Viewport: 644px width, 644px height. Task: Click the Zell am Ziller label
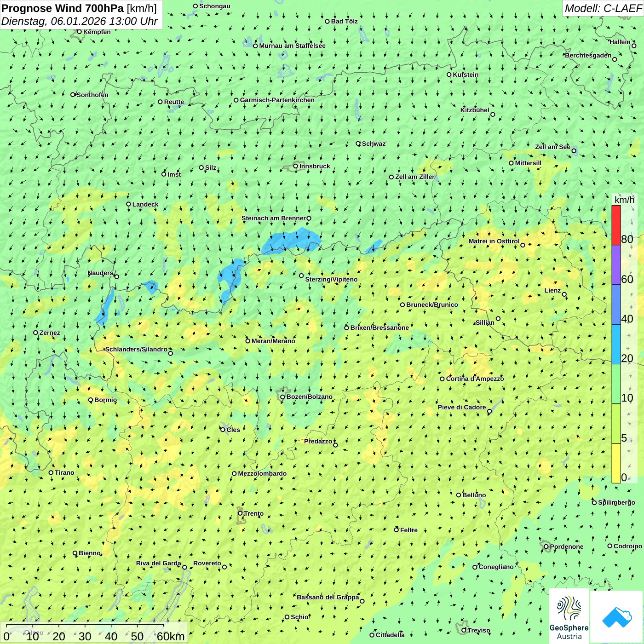[415, 177]
